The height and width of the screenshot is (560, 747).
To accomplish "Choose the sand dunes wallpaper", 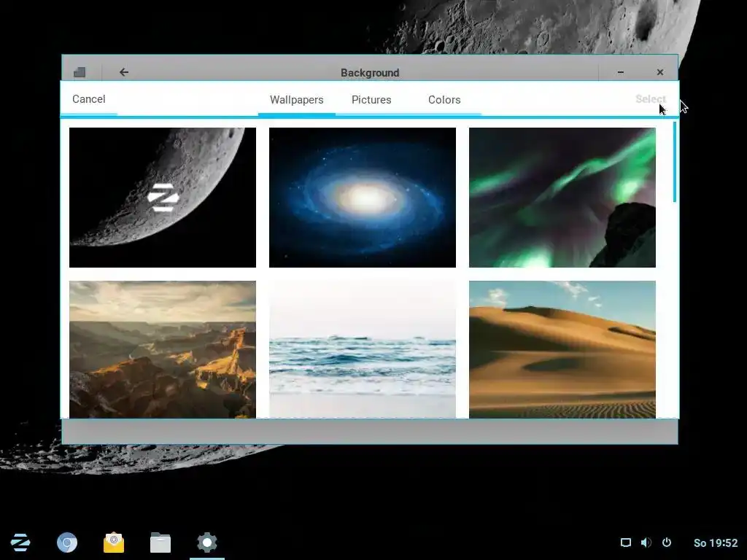I will [562, 349].
